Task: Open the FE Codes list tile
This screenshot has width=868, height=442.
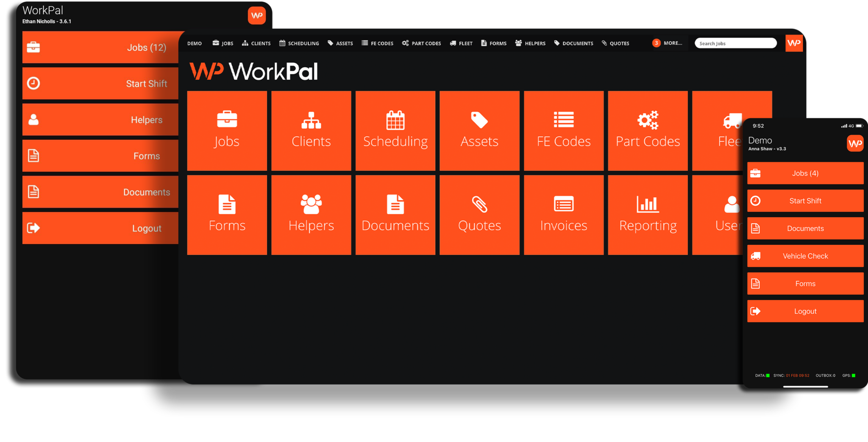Action: pyautogui.click(x=563, y=130)
